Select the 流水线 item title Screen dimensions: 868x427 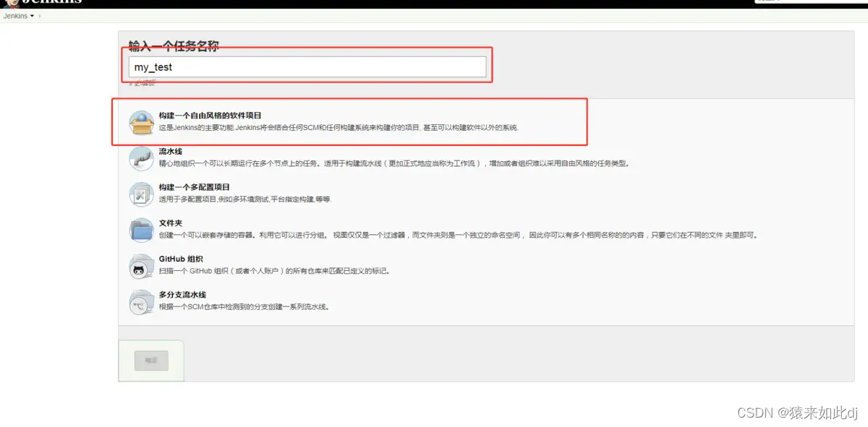(x=171, y=151)
